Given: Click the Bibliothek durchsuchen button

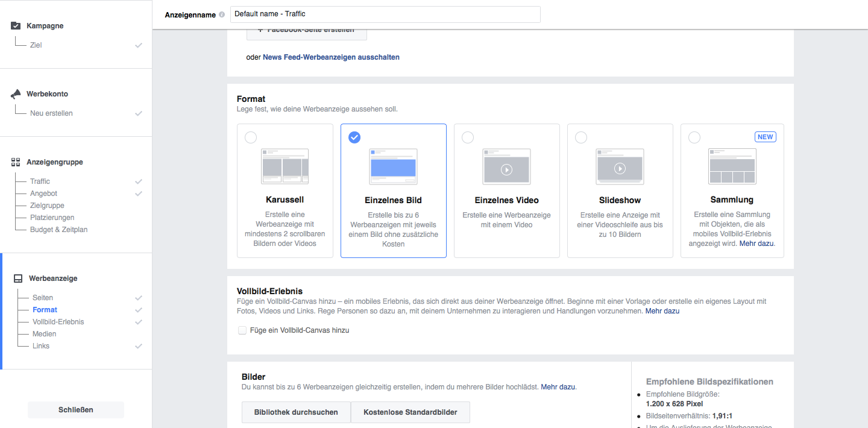Looking at the screenshot, I should (x=296, y=412).
